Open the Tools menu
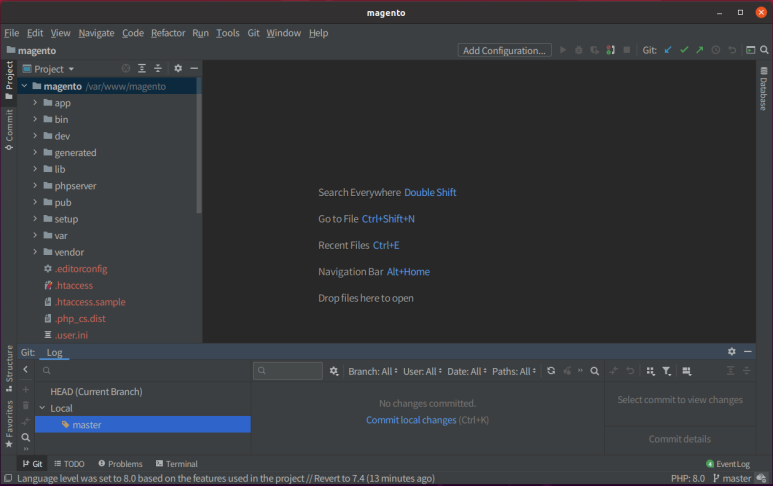The height and width of the screenshot is (486, 773). pos(228,33)
